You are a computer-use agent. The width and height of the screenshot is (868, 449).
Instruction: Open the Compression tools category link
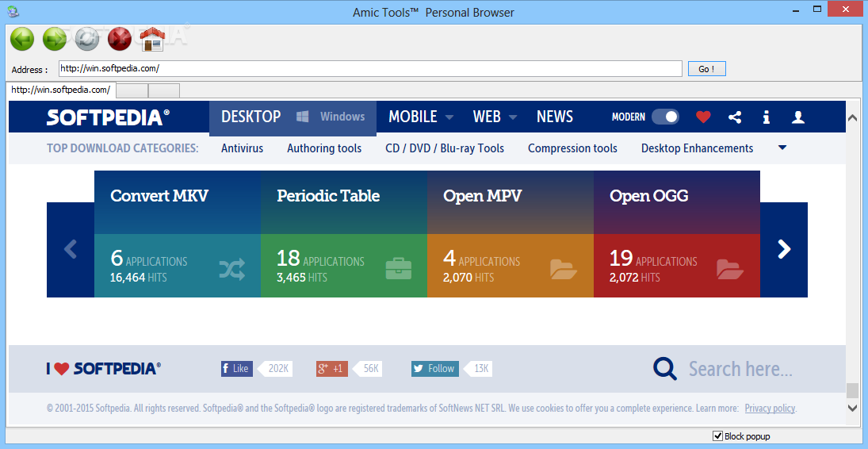click(x=572, y=148)
